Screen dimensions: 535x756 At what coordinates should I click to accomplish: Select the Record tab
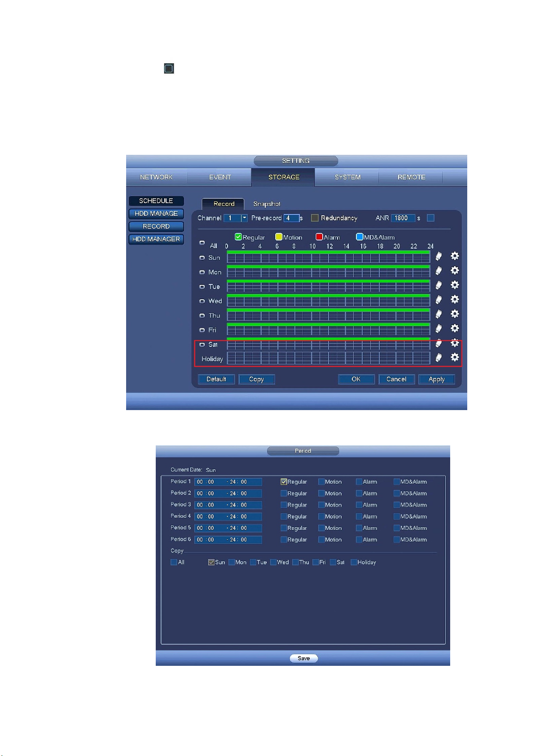(x=224, y=204)
